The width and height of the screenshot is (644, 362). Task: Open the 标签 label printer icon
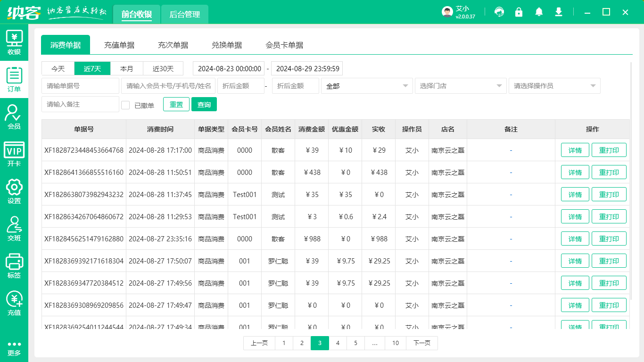point(14,266)
